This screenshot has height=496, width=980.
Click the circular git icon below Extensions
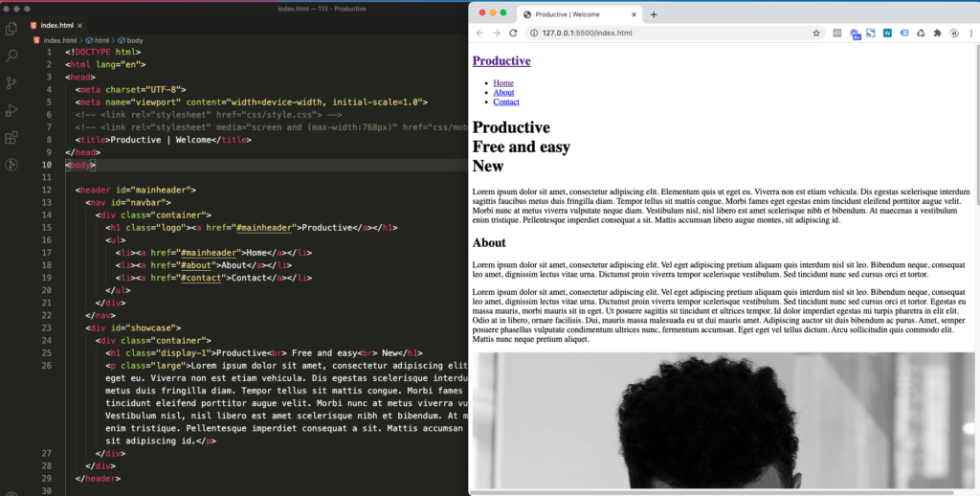(x=11, y=165)
